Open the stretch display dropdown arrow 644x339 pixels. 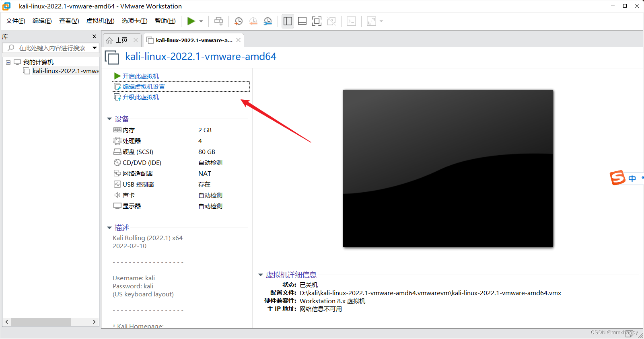pyautogui.click(x=381, y=21)
